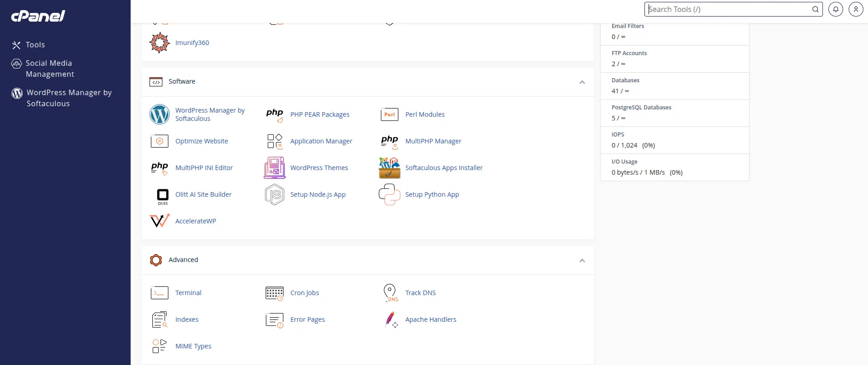Open the notifications bell icon
The height and width of the screenshot is (365, 868).
(x=836, y=9)
